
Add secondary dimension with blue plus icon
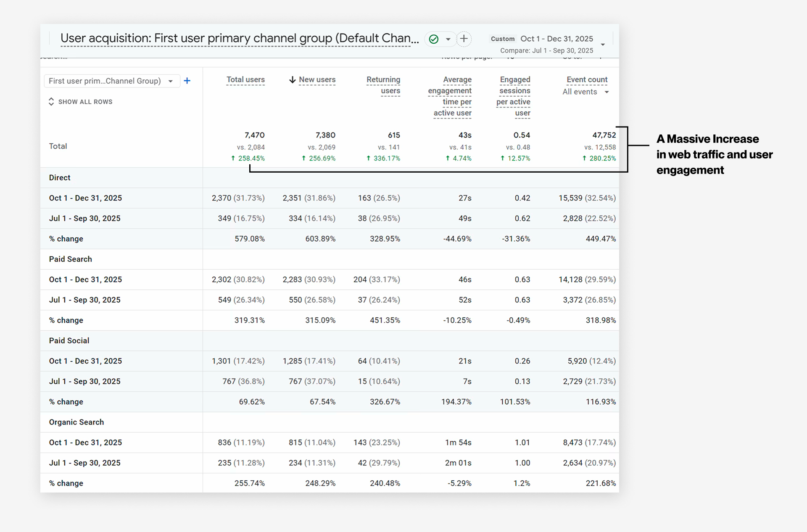187,81
